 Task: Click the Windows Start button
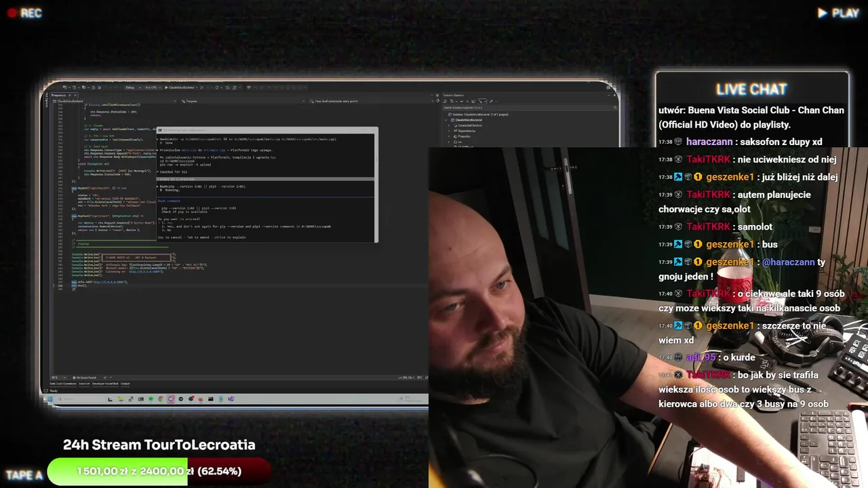(50, 399)
